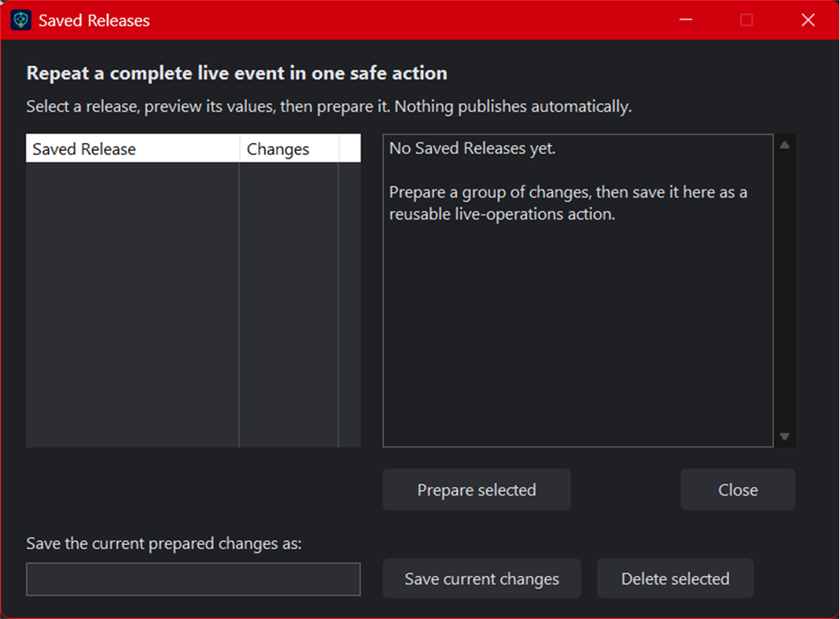840x619 pixels.
Task: Click the preview scrollbar down arrow
Action: pyautogui.click(x=784, y=437)
